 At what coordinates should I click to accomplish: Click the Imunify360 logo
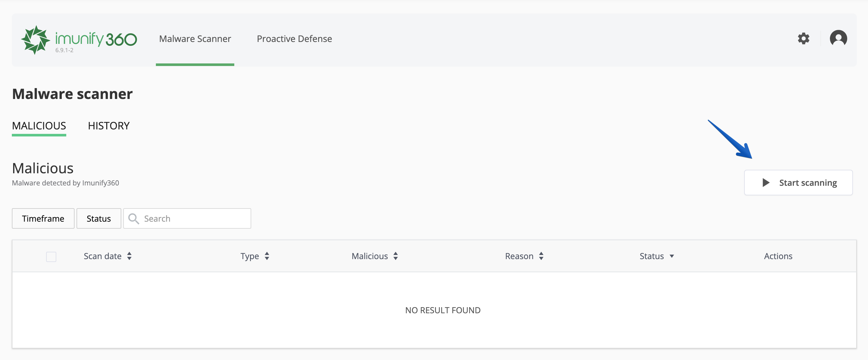pos(79,40)
